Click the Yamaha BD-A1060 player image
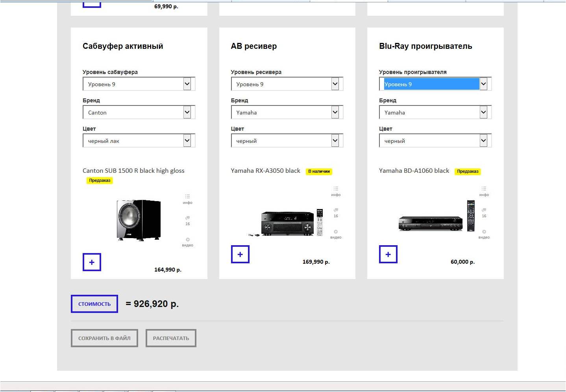Image resolution: width=566 pixels, height=392 pixels. 437,216
